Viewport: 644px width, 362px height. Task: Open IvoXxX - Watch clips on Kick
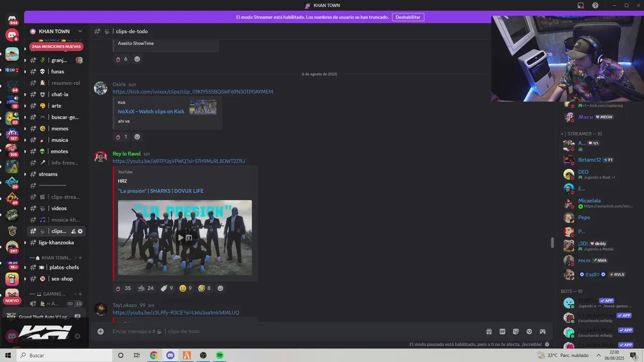click(x=151, y=112)
